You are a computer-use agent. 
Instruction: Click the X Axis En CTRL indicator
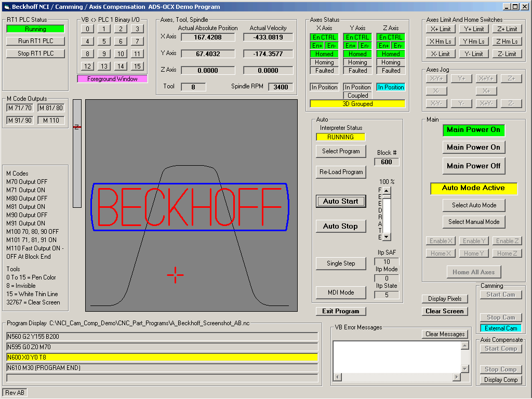[324, 37]
